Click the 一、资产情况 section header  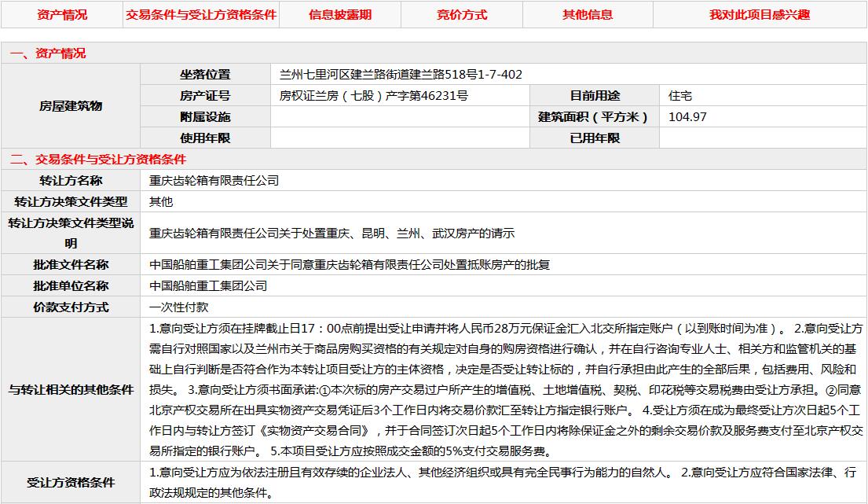[x=48, y=53]
